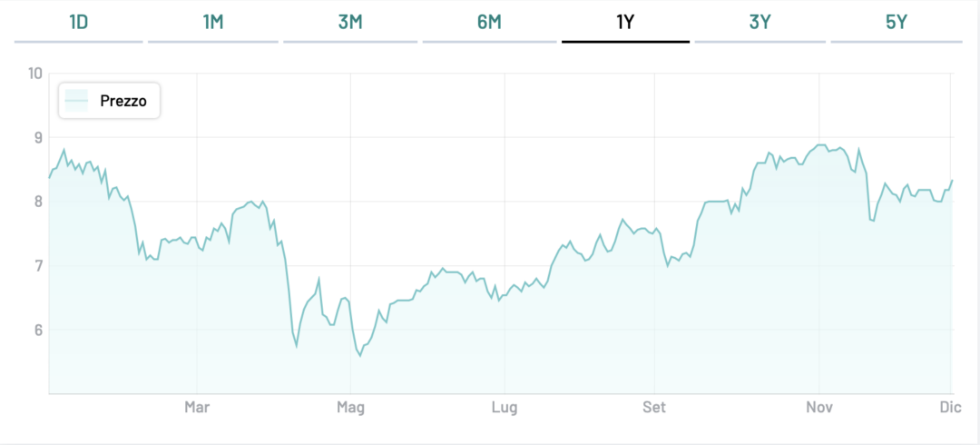Screen dimensions: 980x445
Task: Click the Prezzo legend color swatch
Action: coord(76,101)
